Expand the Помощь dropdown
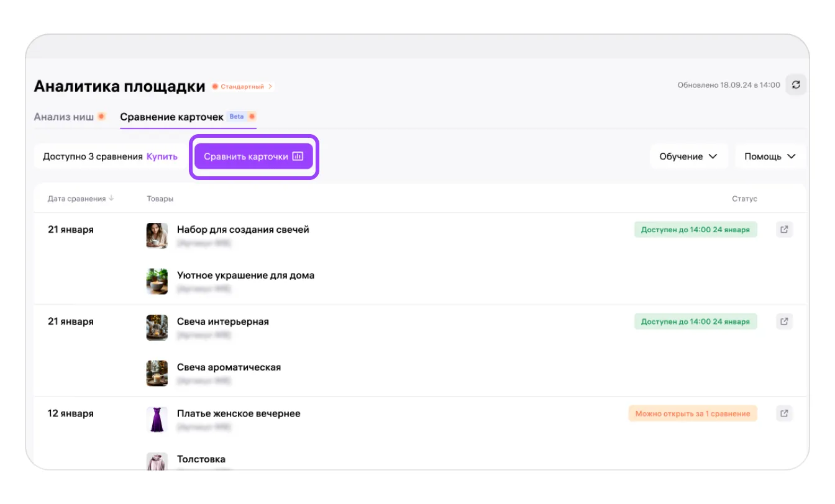This screenshot has width=835, height=504. click(770, 156)
